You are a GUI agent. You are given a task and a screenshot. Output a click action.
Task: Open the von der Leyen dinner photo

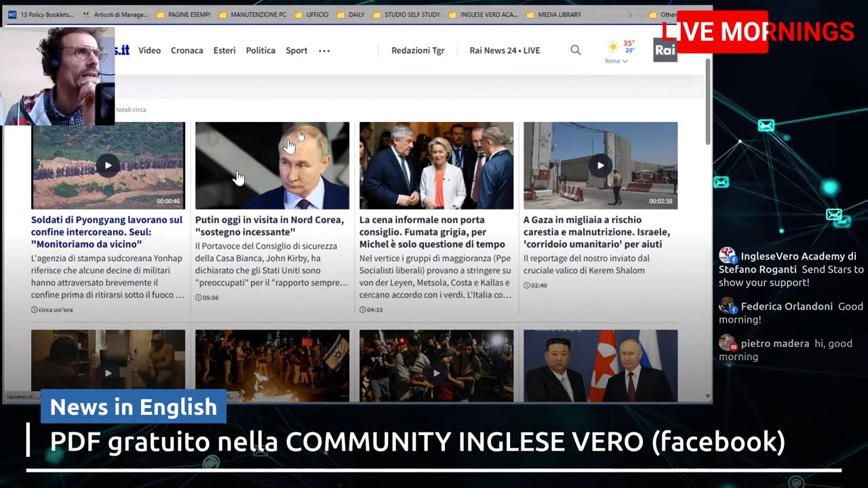click(x=436, y=165)
